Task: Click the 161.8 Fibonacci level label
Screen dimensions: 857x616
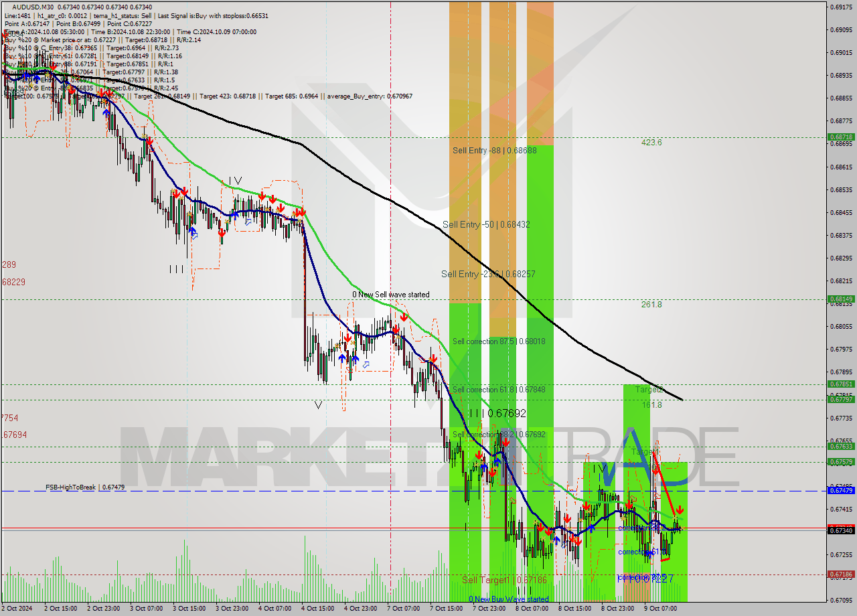Action: [x=651, y=405]
